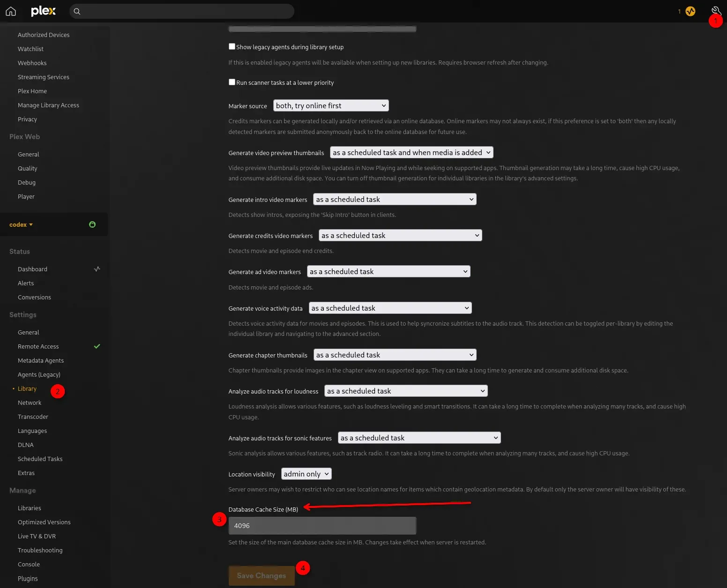The image size is (727, 588).
Task: Open Optimized Versions page
Action: (44, 522)
